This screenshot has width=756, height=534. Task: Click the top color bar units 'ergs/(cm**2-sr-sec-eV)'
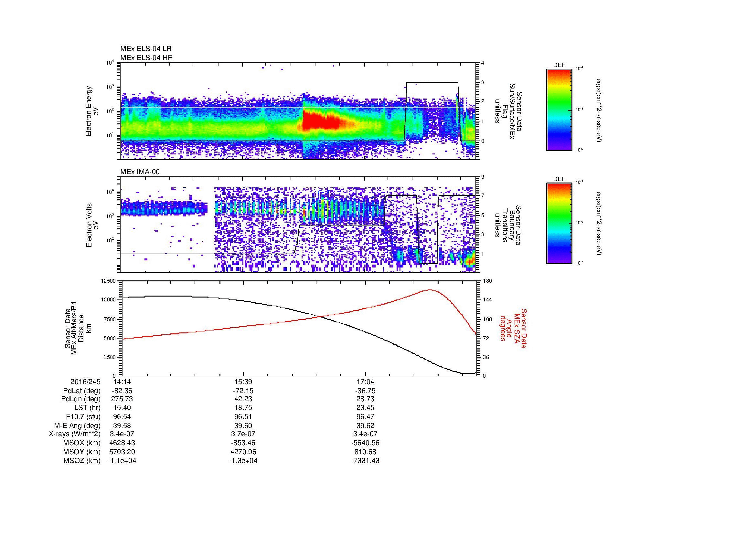[x=599, y=110]
